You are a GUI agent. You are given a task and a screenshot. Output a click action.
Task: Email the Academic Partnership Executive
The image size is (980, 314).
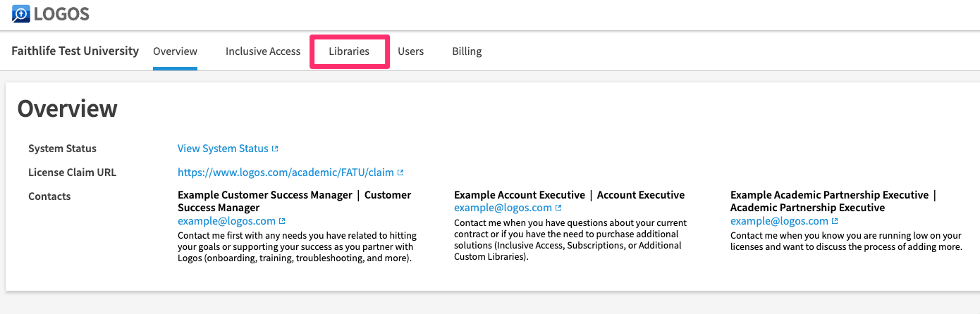pos(779,221)
